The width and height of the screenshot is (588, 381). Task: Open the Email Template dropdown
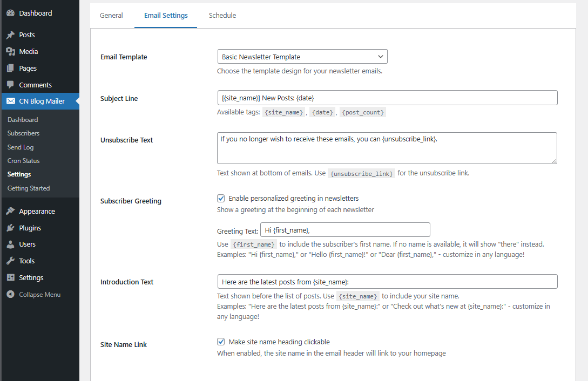pos(302,56)
